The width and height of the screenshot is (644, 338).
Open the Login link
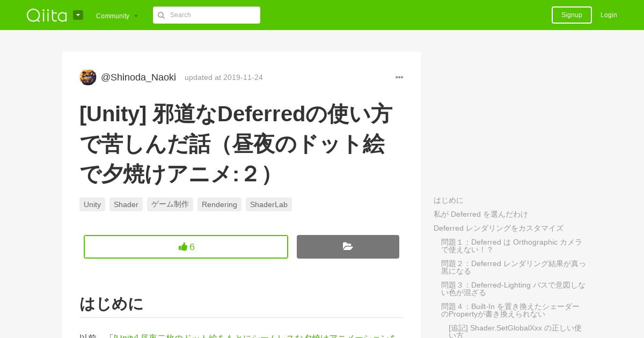(609, 15)
